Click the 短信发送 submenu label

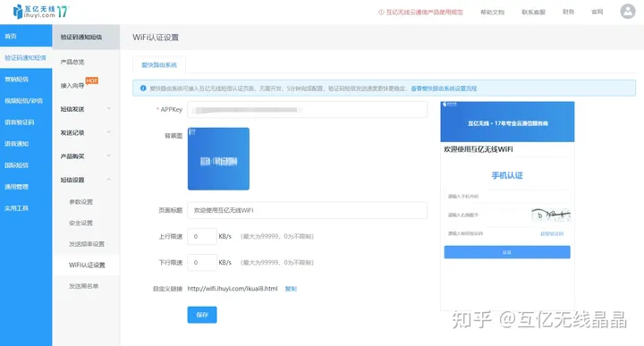pyautogui.click(x=72, y=109)
